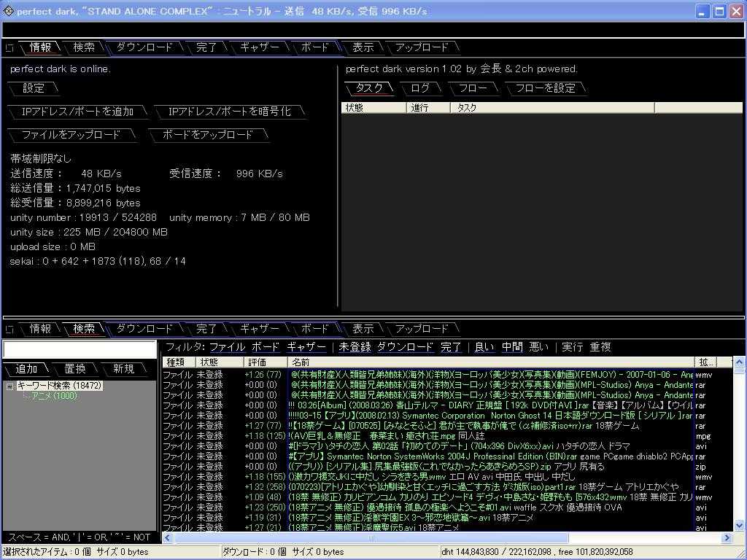Viewport: 747px width, 560px height.
Task: Click IPアドレス/ポートを暗号化 button
Action: [230, 112]
